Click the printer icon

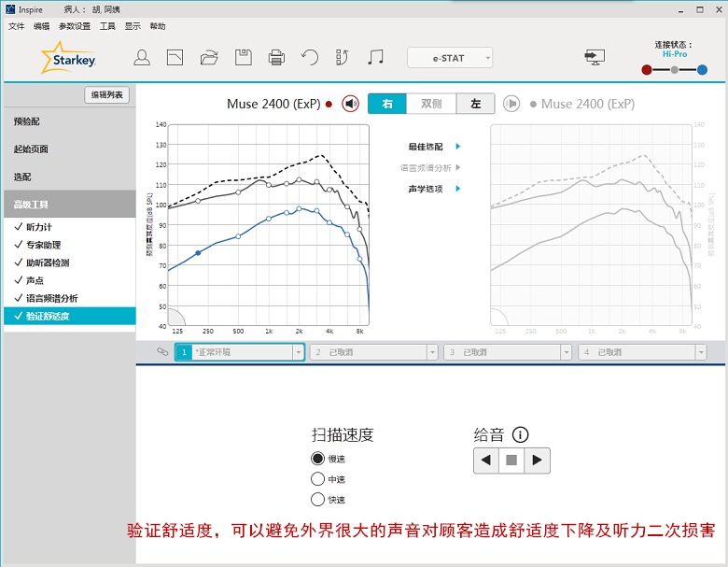click(276, 58)
